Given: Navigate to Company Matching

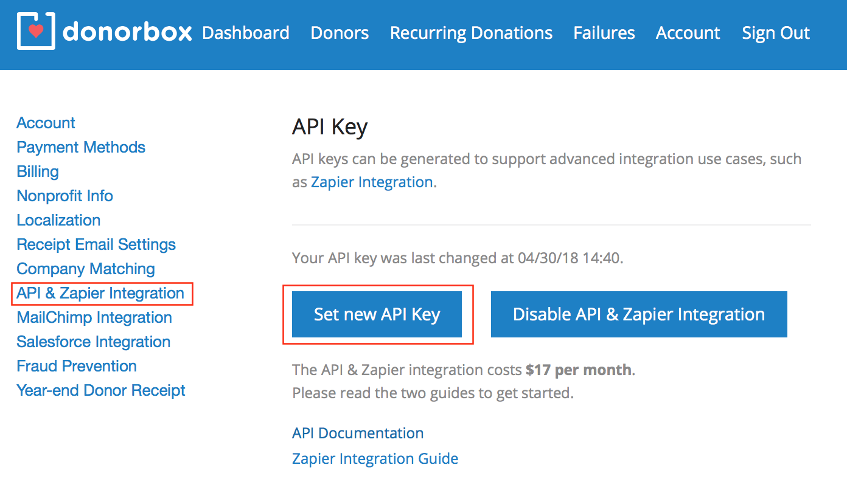Looking at the screenshot, I should (x=86, y=269).
